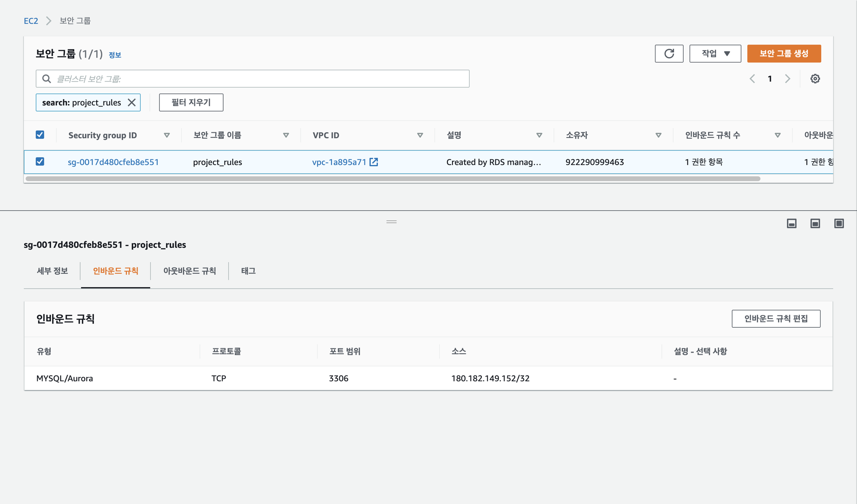Toggle the select-all header checkbox
This screenshot has width=857, height=504.
[40, 135]
